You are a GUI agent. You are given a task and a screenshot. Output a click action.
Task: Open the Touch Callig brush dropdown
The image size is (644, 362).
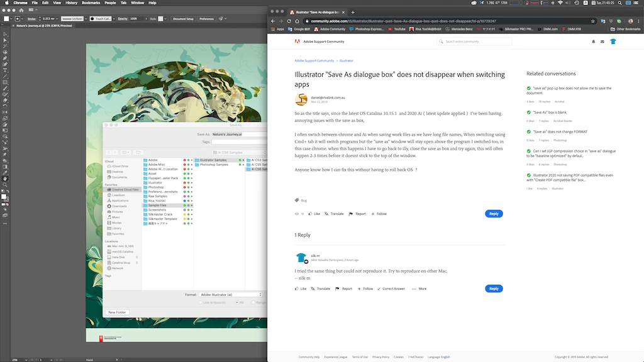(113, 18)
